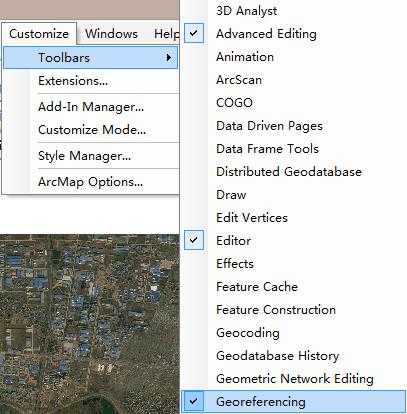This screenshot has height=414, width=407.
Task: Toggle the Editor toolbar checkmark
Action: click(x=194, y=240)
